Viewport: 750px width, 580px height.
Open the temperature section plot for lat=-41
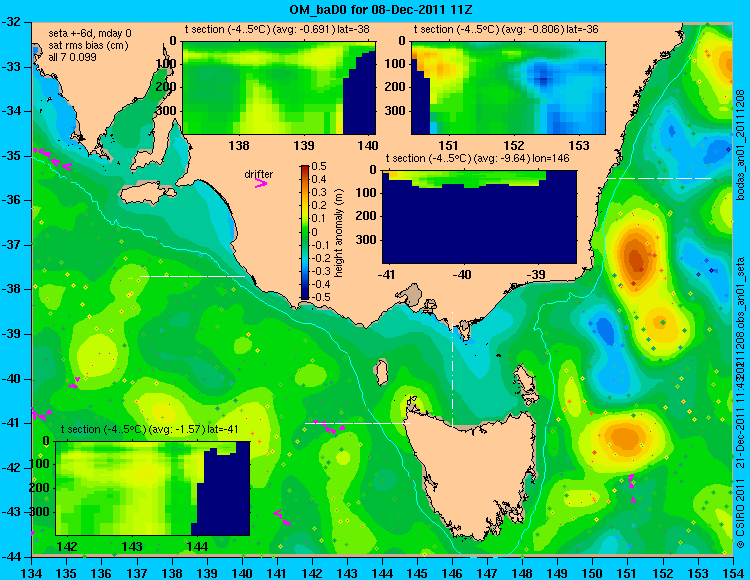[x=153, y=488]
